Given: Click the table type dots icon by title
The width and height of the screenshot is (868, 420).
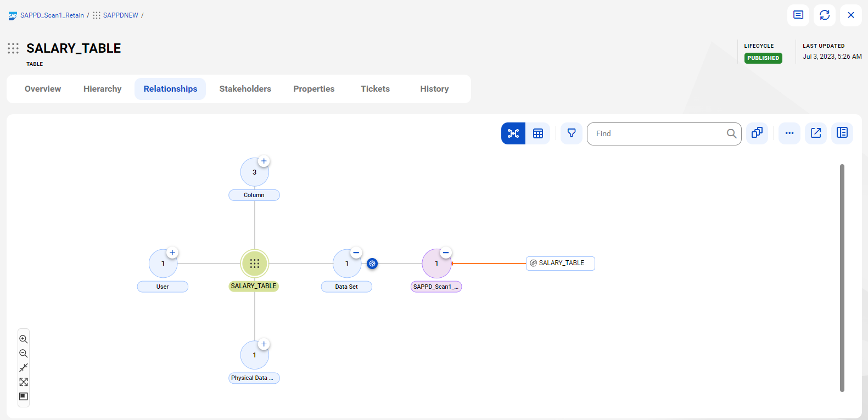Looking at the screenshot, I should pyautogui.click(x=13, y=48).
